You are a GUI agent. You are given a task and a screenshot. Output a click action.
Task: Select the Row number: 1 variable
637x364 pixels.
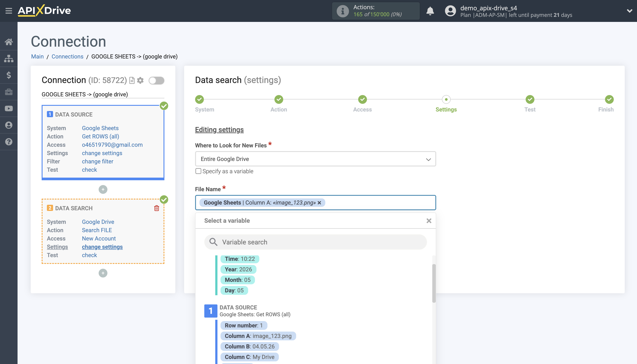244,325
